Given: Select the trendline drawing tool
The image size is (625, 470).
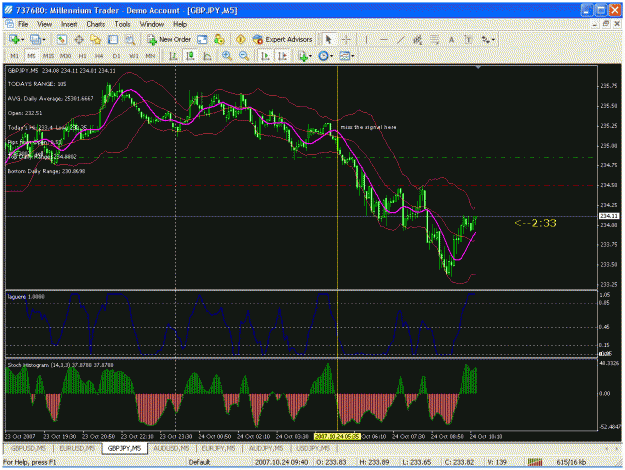Looking at the screenshot, I should coord(401,39).
